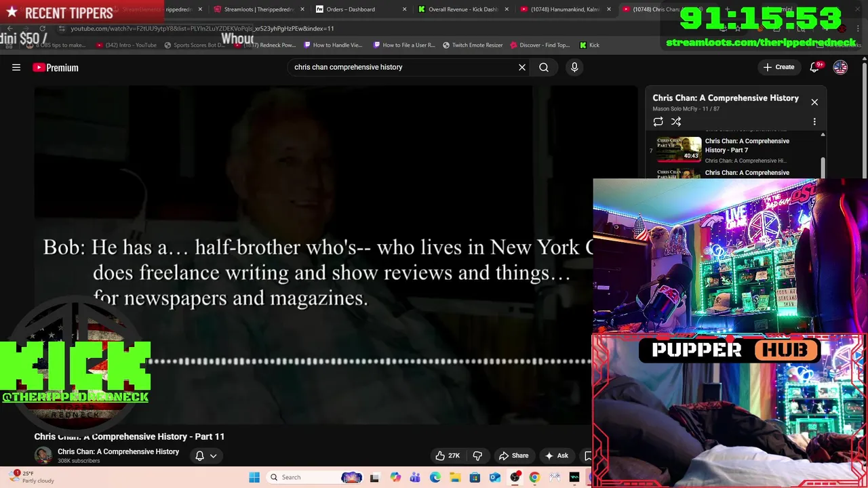This screenshot has width=868, height=488.
Task: Start voice search with microphone icon
Action: pos(574,67)
